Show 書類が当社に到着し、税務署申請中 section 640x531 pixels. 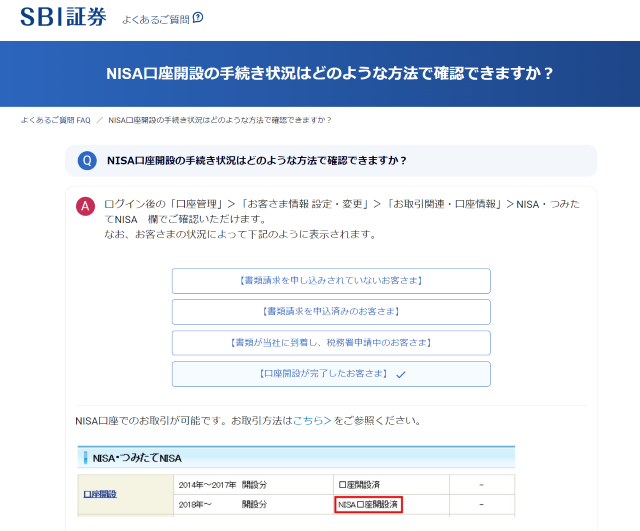click(331, 343)
